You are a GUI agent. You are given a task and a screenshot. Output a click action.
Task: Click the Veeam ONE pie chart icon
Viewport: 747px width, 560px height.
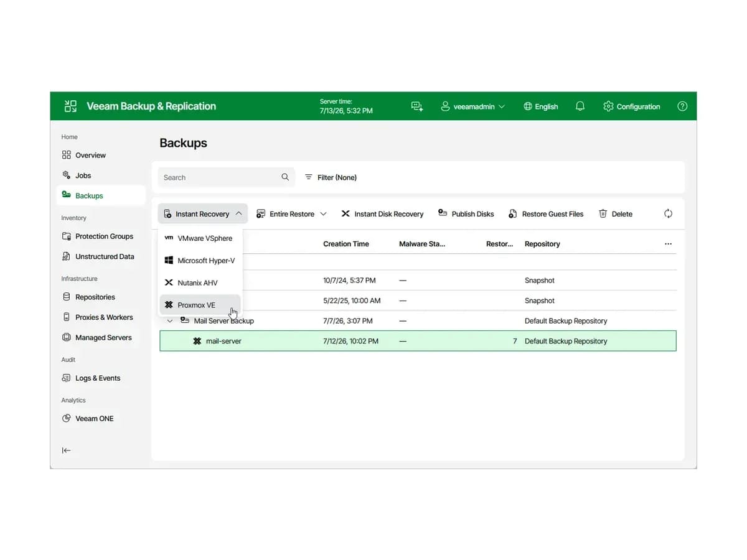click(67, 419)
